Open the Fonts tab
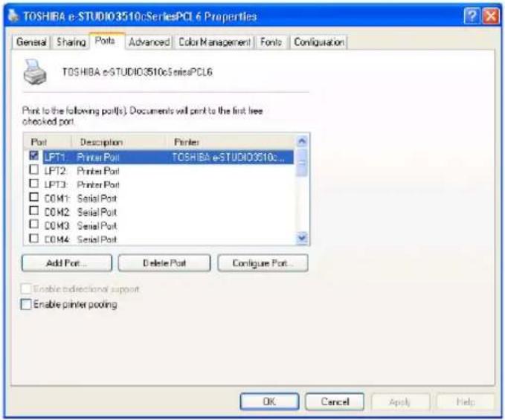 tap(271, 42)
